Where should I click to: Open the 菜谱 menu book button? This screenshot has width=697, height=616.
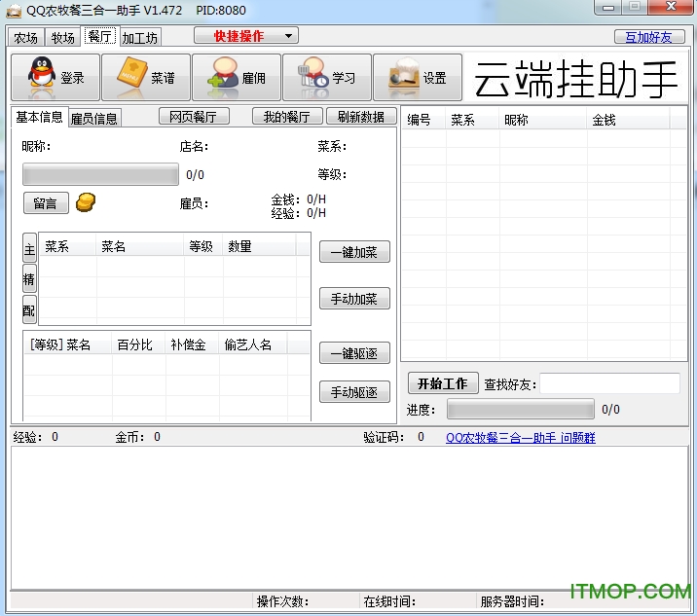146,77
